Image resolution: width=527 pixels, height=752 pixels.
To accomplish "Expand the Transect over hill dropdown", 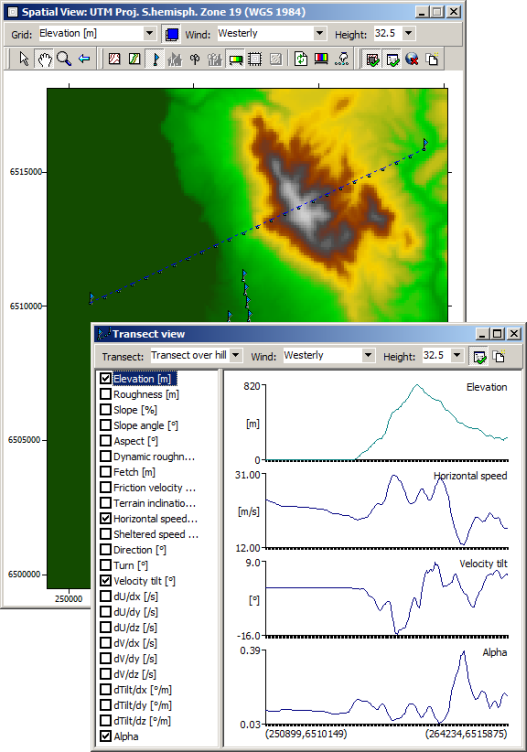I will 235,355.
